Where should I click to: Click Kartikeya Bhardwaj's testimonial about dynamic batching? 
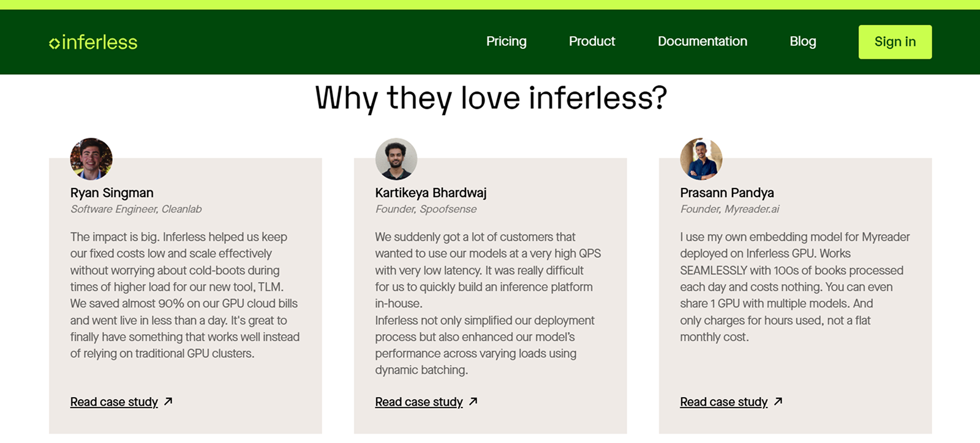488,303
